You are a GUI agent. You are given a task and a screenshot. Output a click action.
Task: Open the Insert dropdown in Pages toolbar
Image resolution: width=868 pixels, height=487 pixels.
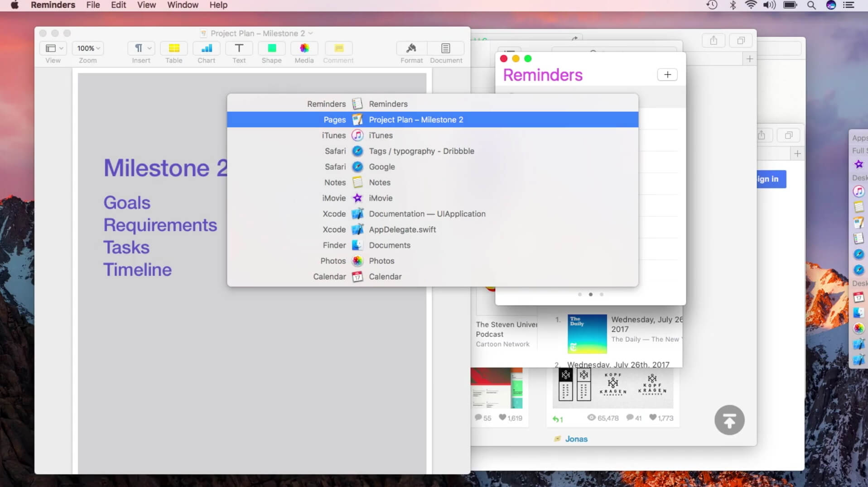(141, 48)
